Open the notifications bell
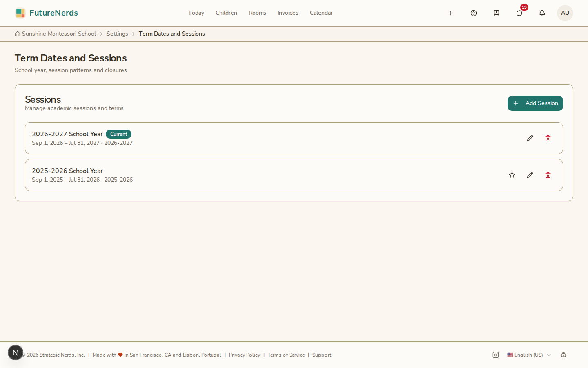Viewport: 588px width, 368px height. click(542, 13)
